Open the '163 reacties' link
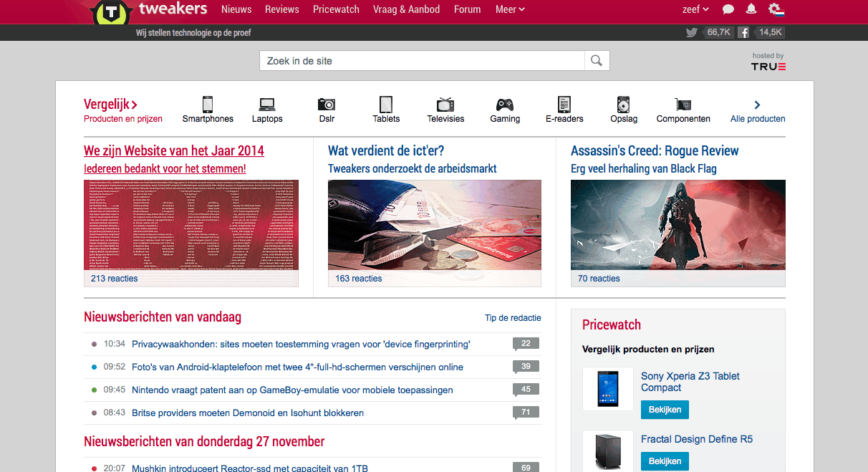Screen dimensions: 868x472 click(359, 279)
